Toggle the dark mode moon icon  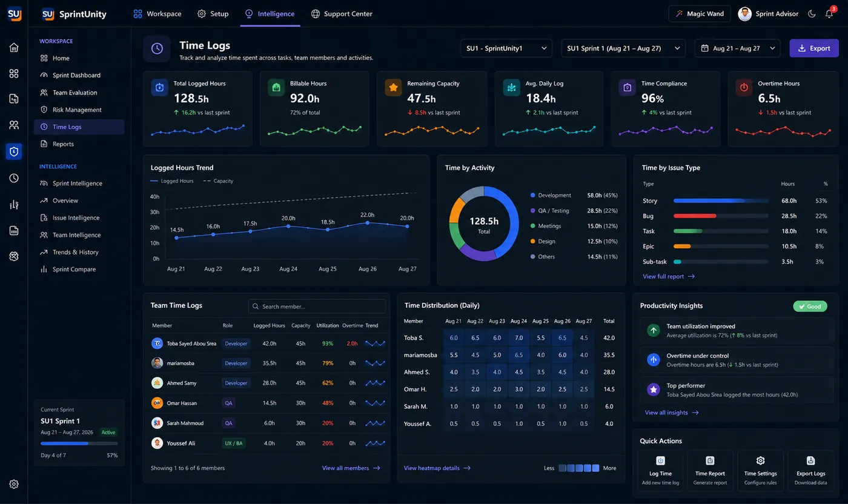pos(812,14)
